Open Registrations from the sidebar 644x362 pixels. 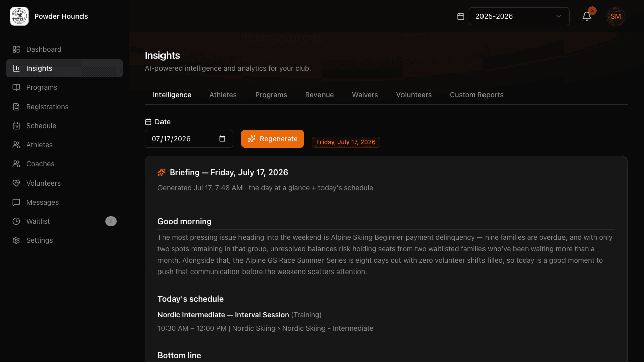pos(64,107)
